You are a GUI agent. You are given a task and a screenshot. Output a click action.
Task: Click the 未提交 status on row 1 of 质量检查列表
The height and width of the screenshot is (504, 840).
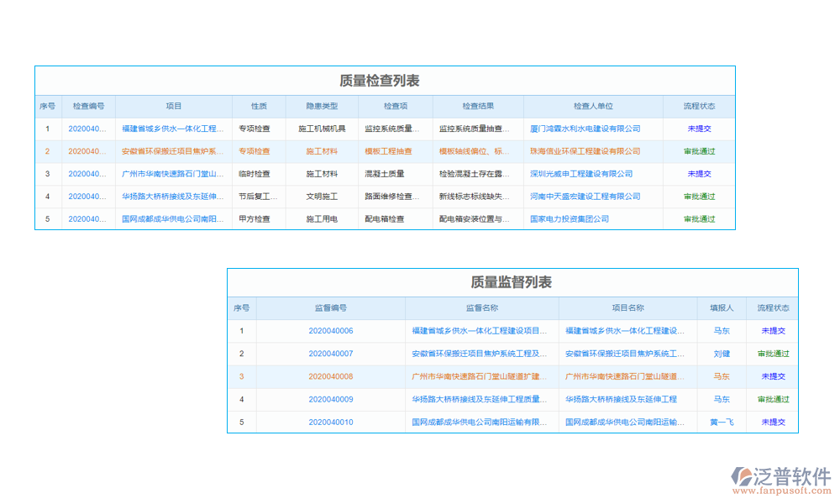tap(697, 129)
